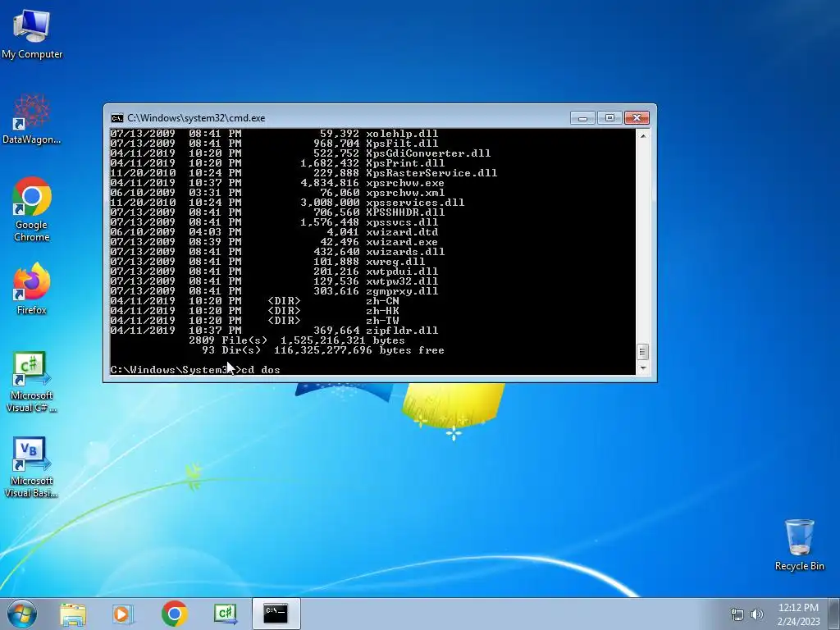Maximize the cmd.exe window

tap(609, 118)
